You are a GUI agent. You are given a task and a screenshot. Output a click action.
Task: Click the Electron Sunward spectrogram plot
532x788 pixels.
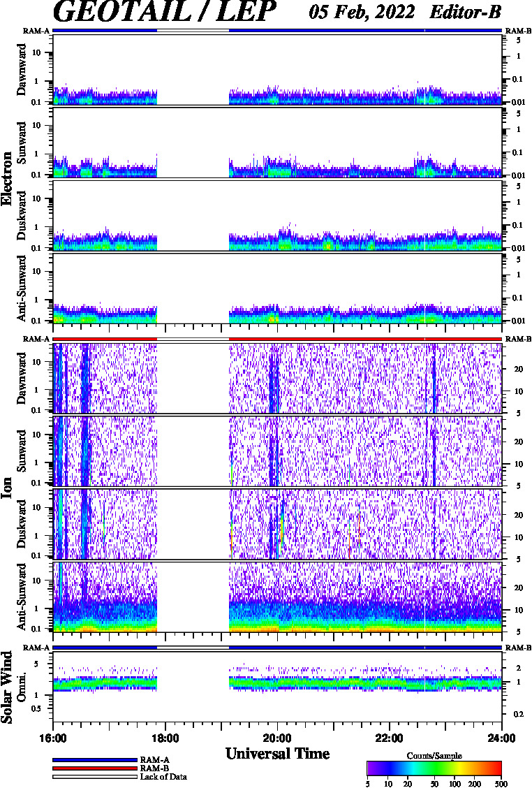tap(277, 143)
